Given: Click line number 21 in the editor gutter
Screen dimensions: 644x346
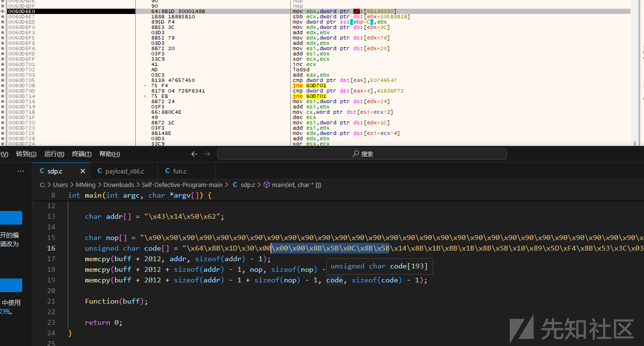Looking at the screenshot, I should click(x=51, y=301).
